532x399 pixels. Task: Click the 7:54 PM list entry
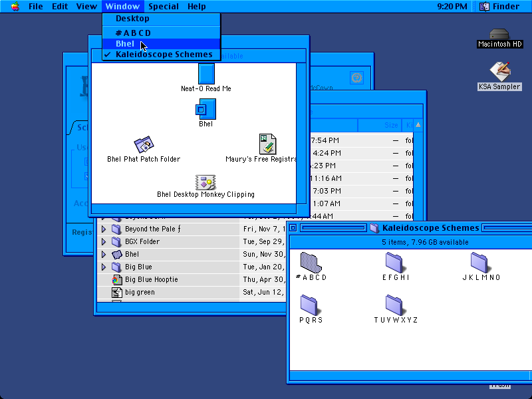(325, 140)
